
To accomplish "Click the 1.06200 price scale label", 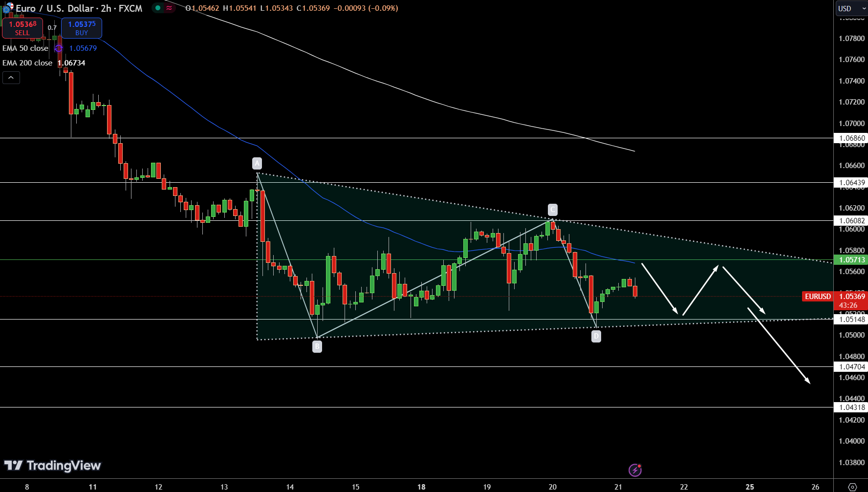I will click(x=851, y=208).
